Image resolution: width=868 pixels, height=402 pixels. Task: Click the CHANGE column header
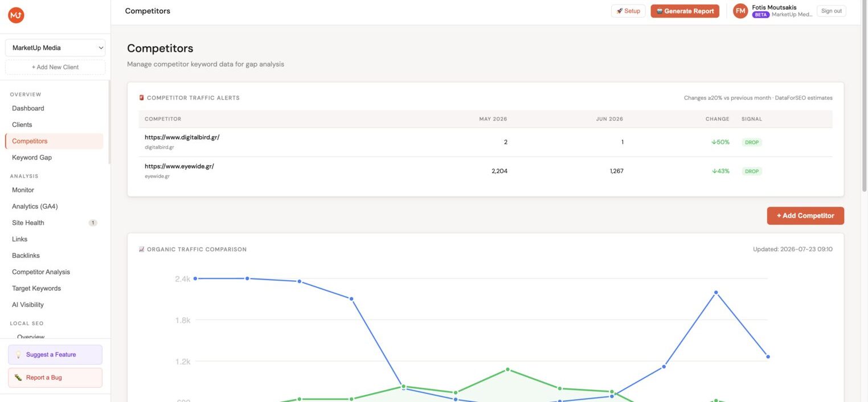pyautogui.click(x=717, y=119)
